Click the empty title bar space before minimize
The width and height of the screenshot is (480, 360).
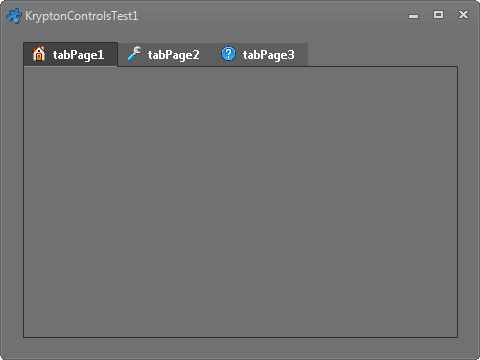[x=272, y=16]
